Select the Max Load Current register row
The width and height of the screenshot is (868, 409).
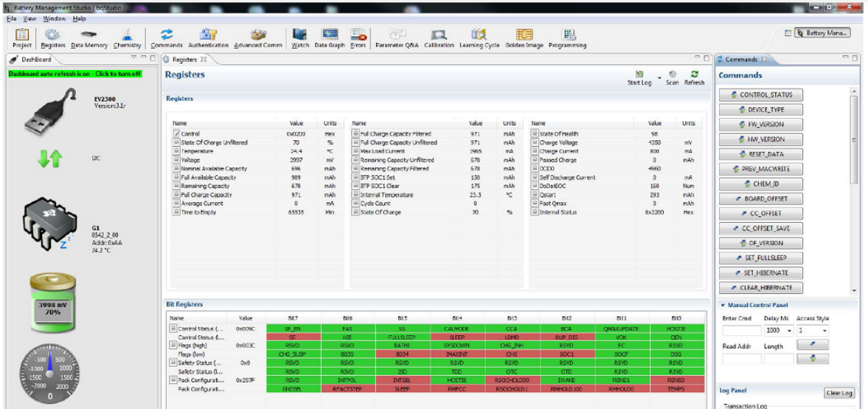pyautogui.click(x=435, y=151)
